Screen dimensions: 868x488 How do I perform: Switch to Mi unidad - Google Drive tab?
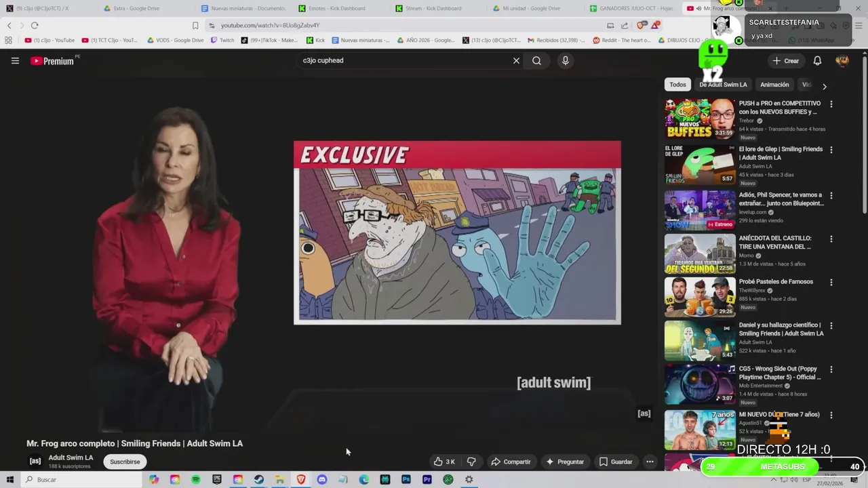click(x=536, y=8)
